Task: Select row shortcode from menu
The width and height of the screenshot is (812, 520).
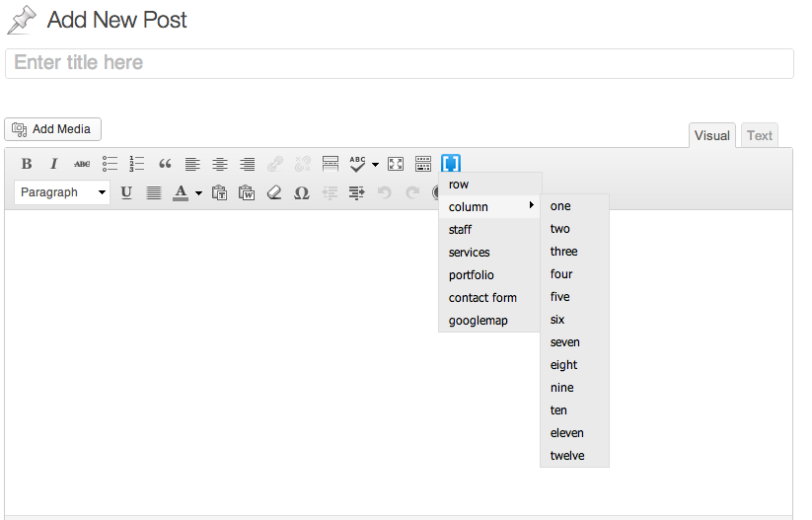Action: click(x=490, y=185)
